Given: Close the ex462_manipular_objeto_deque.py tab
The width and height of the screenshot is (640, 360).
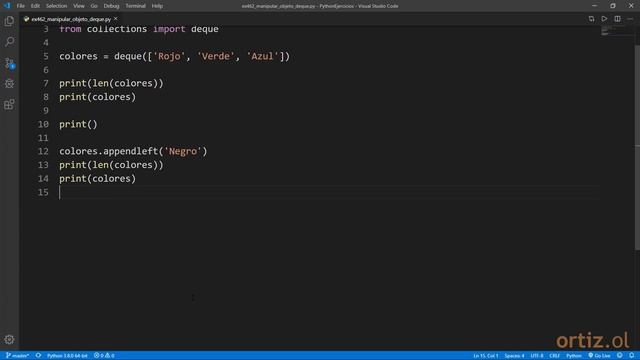Looking at the screenshot, I should pyautogui.click(x=116, y=19).
